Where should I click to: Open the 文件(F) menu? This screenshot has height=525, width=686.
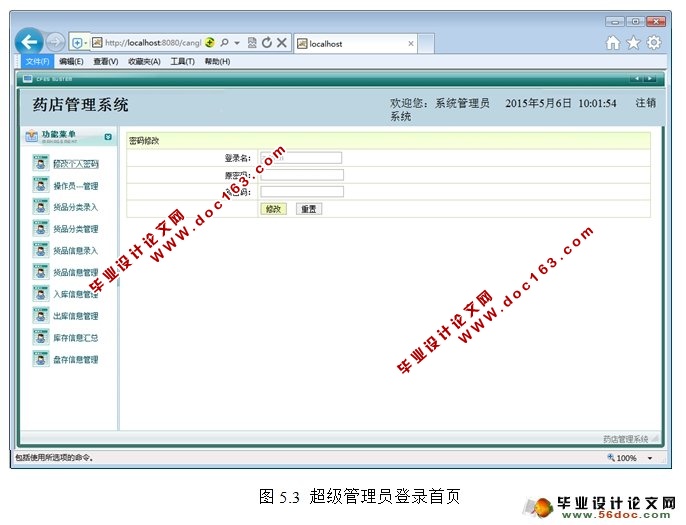pyautogui.click(x=37, y=61)
